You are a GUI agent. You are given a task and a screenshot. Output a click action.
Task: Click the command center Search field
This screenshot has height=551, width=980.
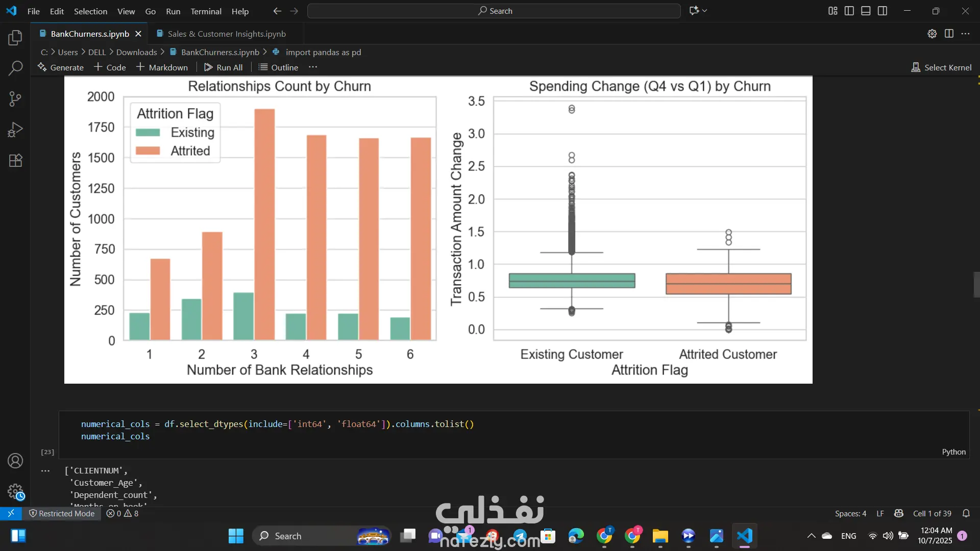[x=494, y=11]
